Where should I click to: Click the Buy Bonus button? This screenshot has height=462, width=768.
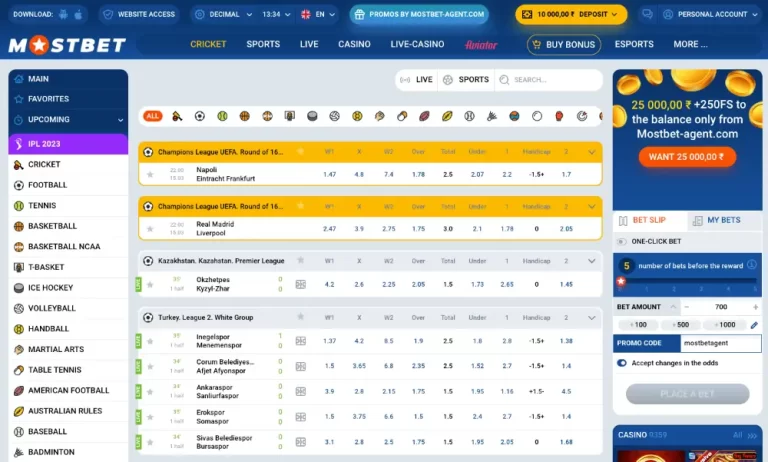pyautogui.click(x=564, y=45)
